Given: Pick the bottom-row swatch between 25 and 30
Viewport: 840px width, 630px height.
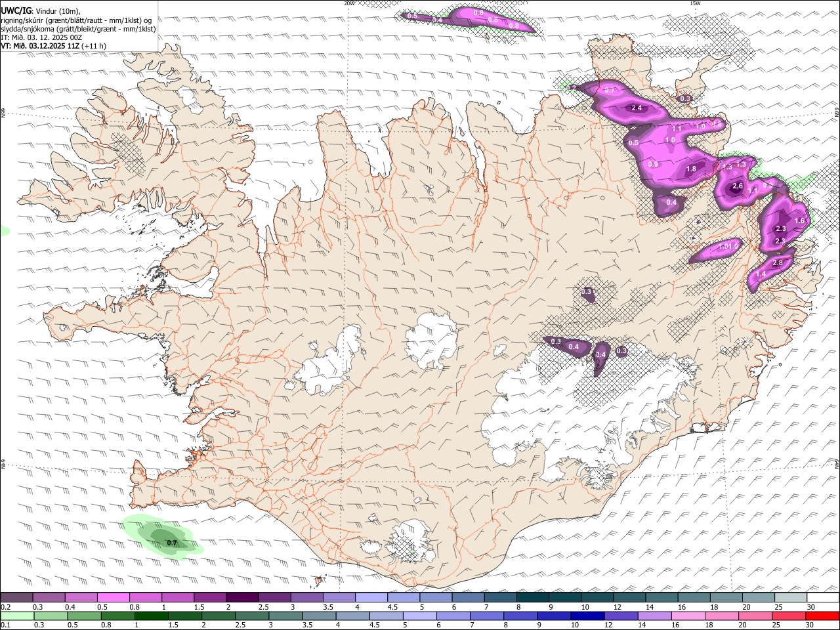Looking at the screenshot, I should (x=789, y=616).
